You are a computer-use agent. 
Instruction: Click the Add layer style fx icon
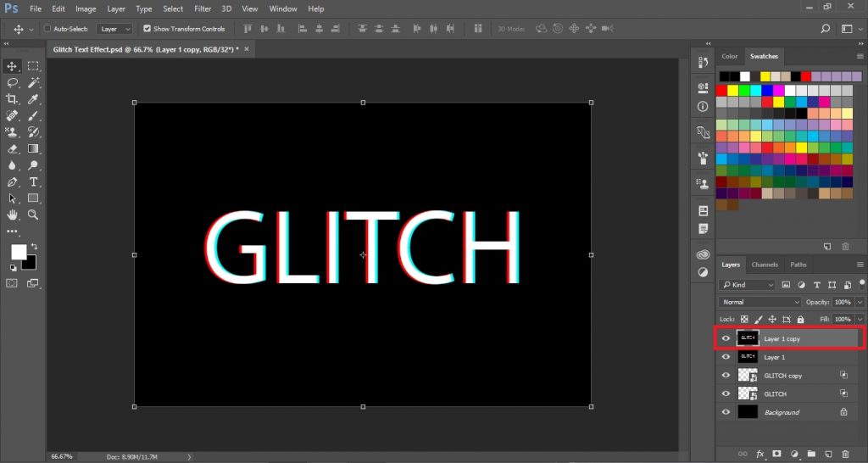(x=760, y=454)
